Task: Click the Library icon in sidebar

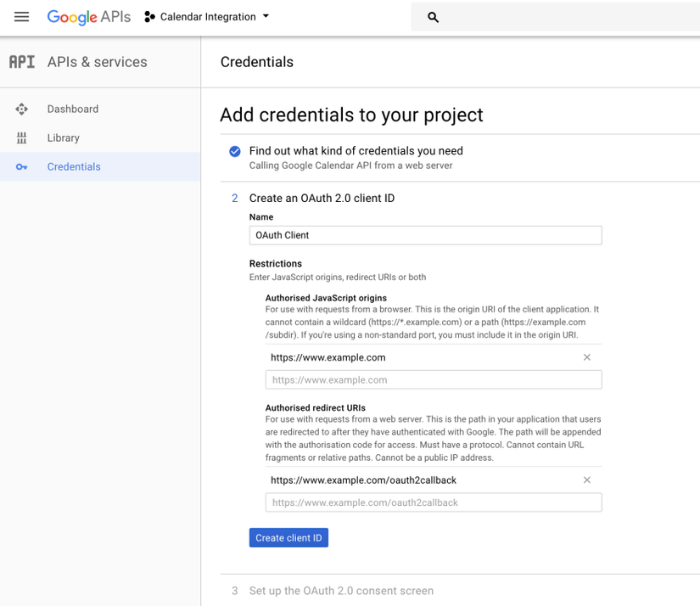Action: pos(22,137)
